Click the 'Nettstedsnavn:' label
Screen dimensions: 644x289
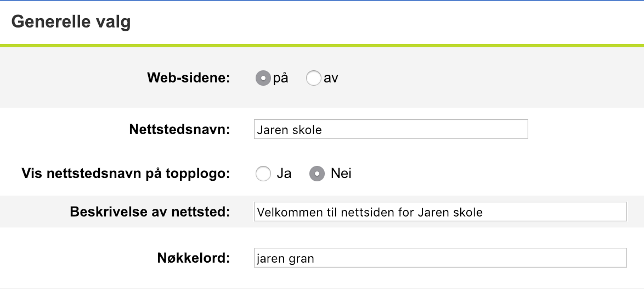pos(179,130)
